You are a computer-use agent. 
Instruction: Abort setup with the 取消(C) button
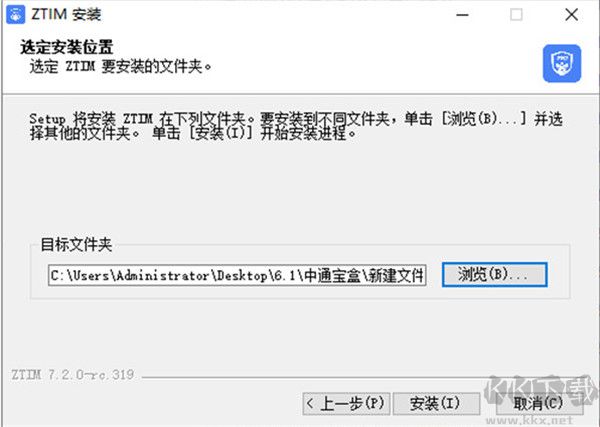[x=538, y=403]
